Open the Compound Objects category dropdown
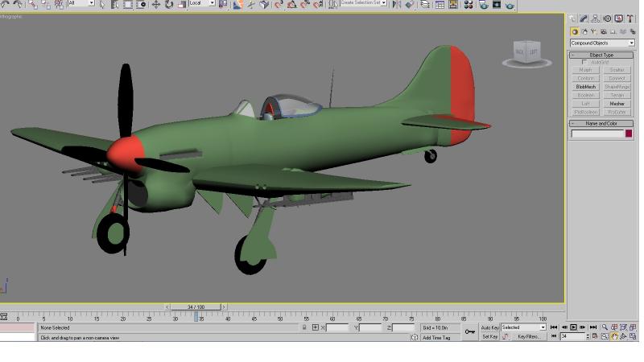 (602, 43)
